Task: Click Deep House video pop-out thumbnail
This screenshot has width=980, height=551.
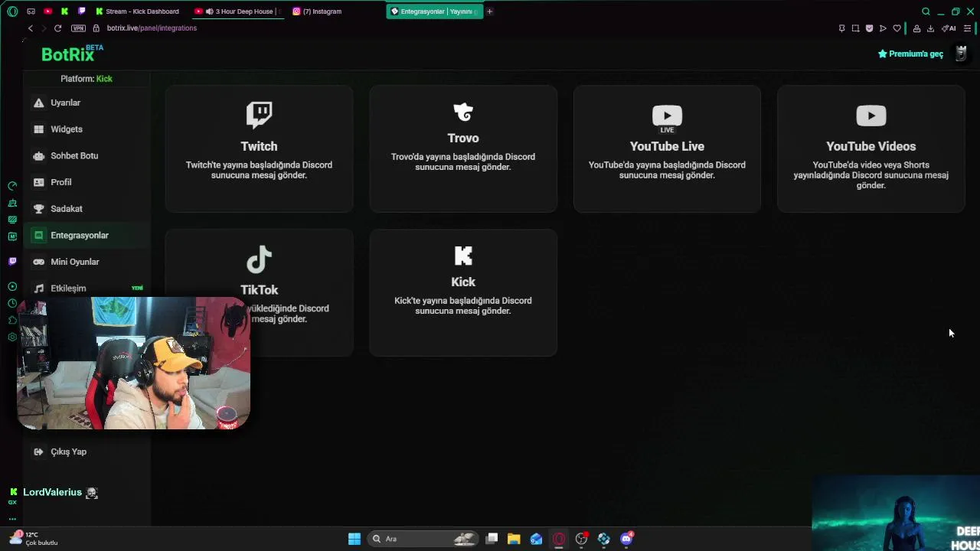Action: point(896,514)
